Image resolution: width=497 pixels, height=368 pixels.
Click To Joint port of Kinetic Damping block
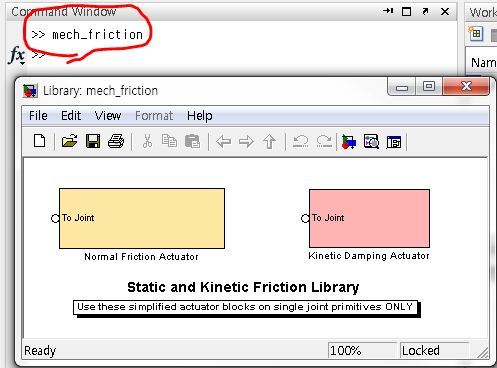point(305,218)
